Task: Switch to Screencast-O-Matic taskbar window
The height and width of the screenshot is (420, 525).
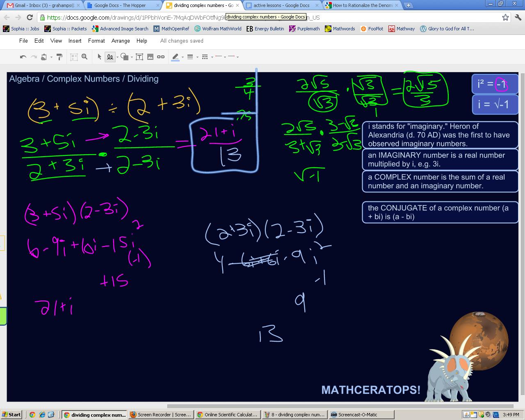Action: click(361, 415)
